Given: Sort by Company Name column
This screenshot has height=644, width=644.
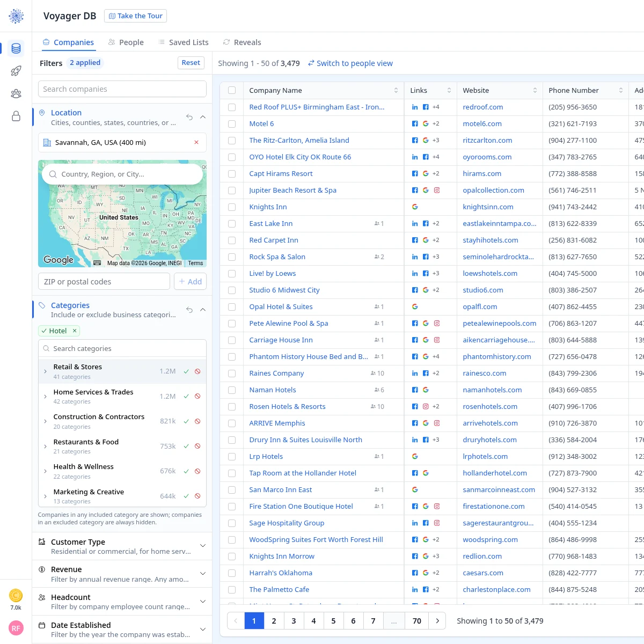Looking at the screenshot, I should point(396,90).
